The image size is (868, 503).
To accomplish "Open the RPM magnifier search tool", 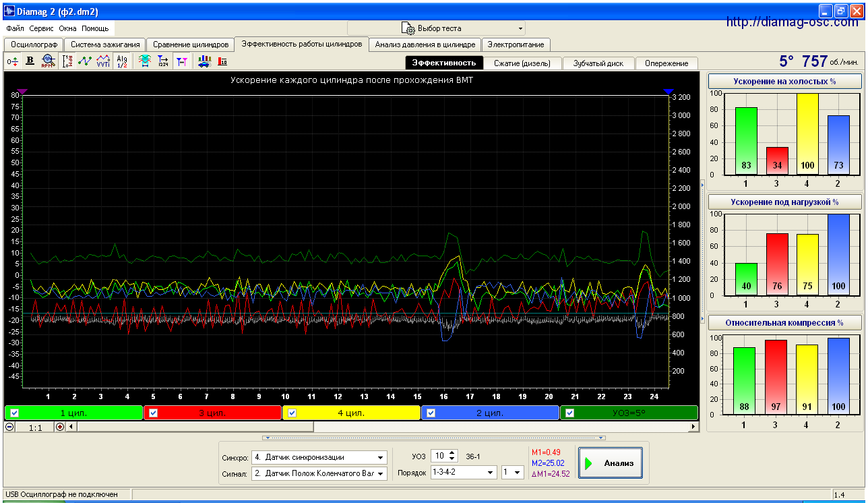I will pos(48,61).
